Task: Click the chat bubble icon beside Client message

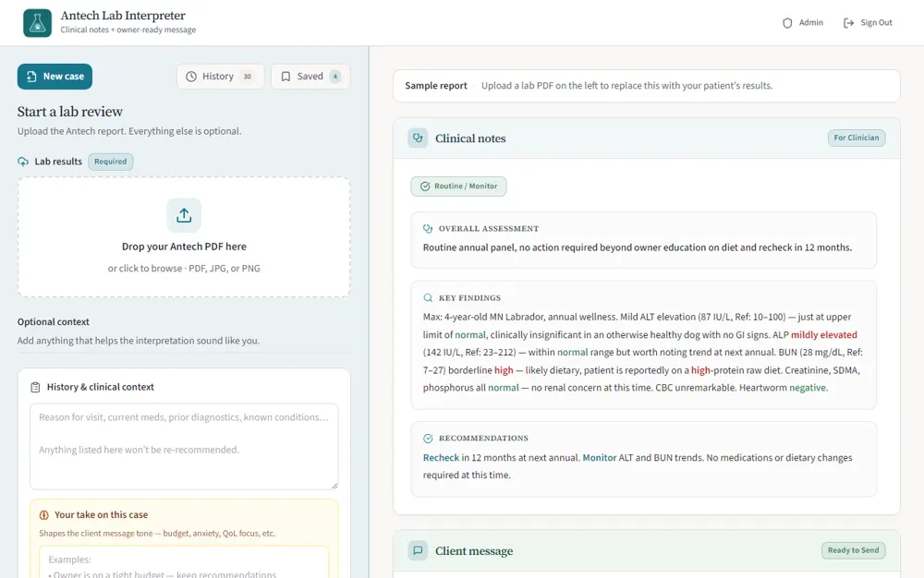Action: click(418, 551)
